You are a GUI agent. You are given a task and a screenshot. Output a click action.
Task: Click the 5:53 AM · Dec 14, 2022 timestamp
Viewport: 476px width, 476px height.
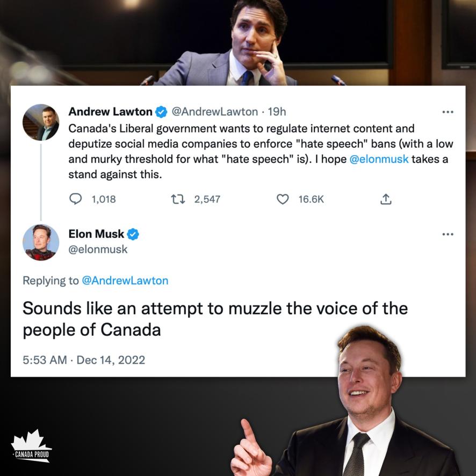tap(84, 359)
